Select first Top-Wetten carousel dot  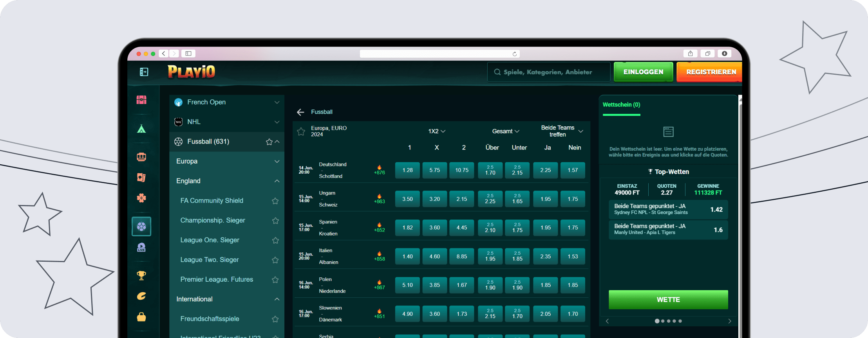point(657,321)
